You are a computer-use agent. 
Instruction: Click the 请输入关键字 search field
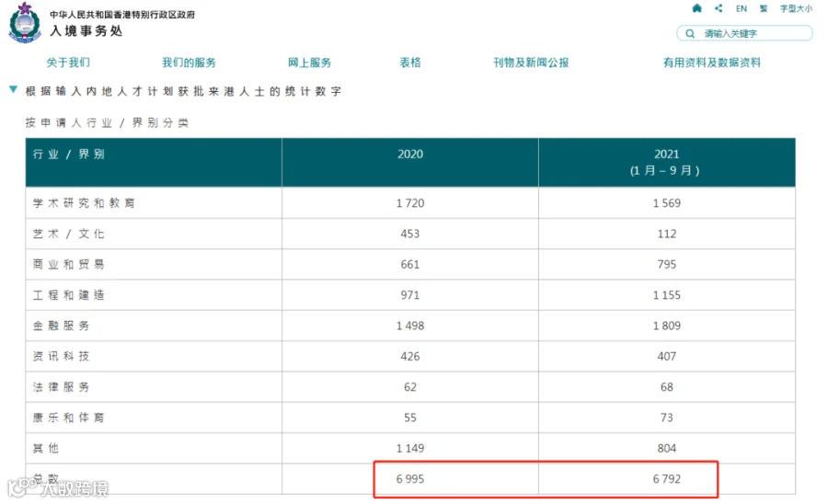point(744,33)
